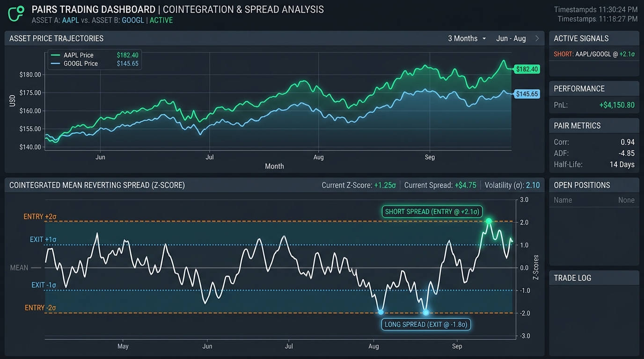Click the EXIT +1σ threshold label
644x359 pixels.
tap(43, 239)
